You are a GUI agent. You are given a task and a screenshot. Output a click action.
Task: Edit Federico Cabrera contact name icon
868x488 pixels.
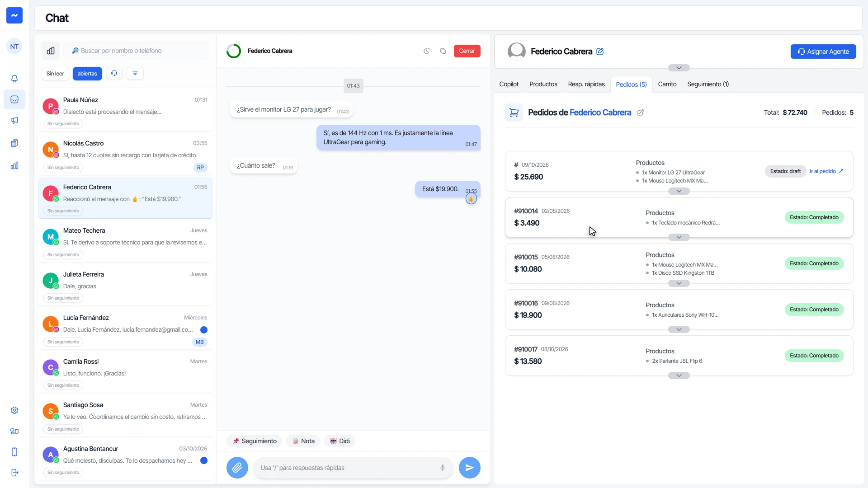click(x=600, y=52)
